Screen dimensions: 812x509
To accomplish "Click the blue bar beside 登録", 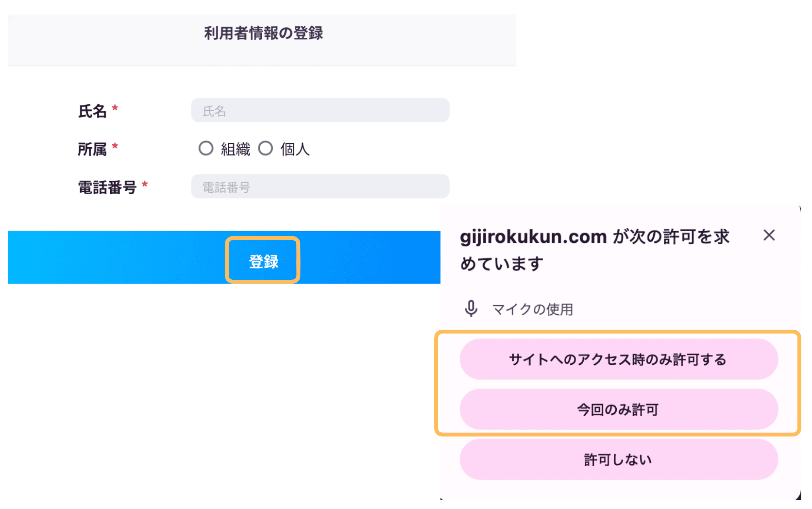I will click(117, 257).
